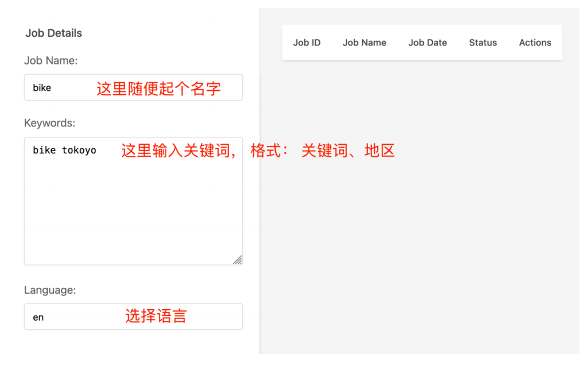The height and width of the screenshot is (369, 588).
Task: Click the textarea resize grip
Action: (238, 260)
